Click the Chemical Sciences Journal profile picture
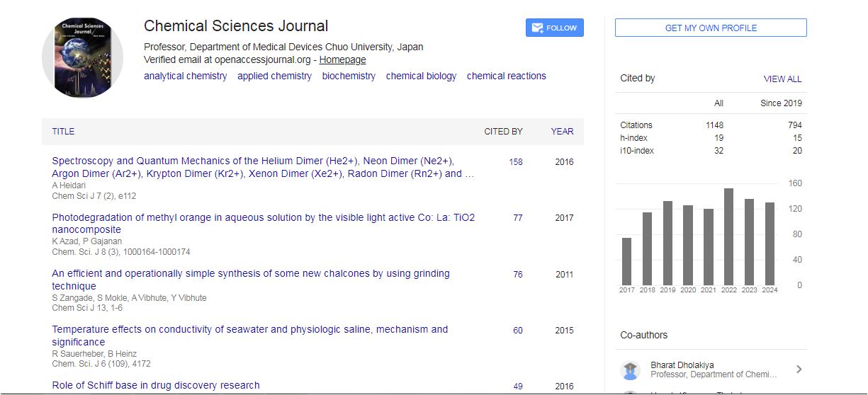 pyautogui.click(x=83, y=58)
